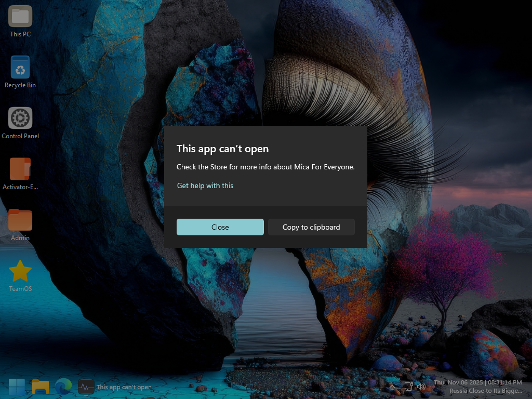Open the This PC desktop icon

[20, 21]
